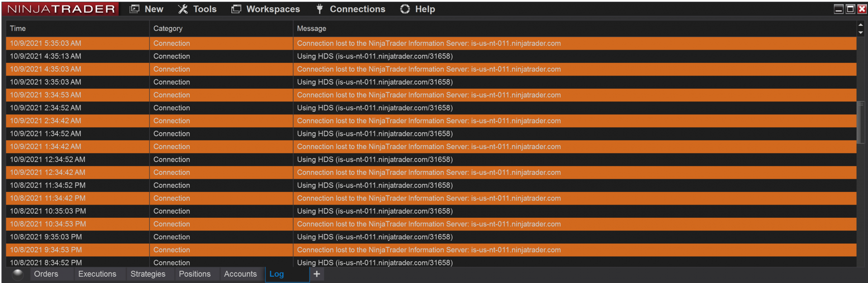Click Using HDS message at 11:34:52 PM
The image size is (868, 283).
pyautogui.click(x=375, y=185)
